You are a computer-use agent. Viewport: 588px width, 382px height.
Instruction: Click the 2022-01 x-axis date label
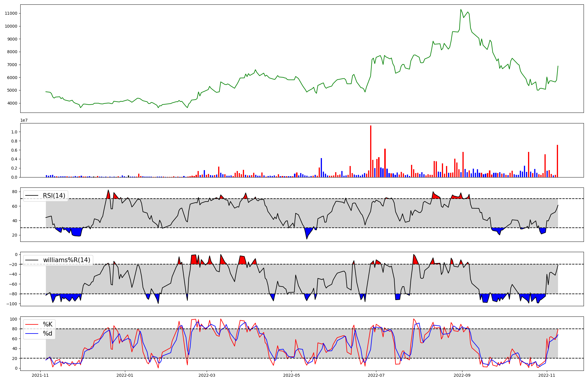click(125, 375)
